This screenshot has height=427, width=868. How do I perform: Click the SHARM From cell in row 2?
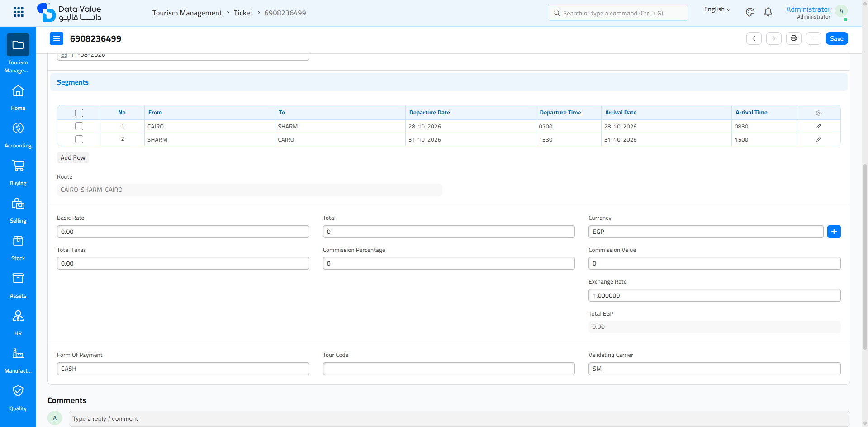pyautogui.click(x=210, y=139)
